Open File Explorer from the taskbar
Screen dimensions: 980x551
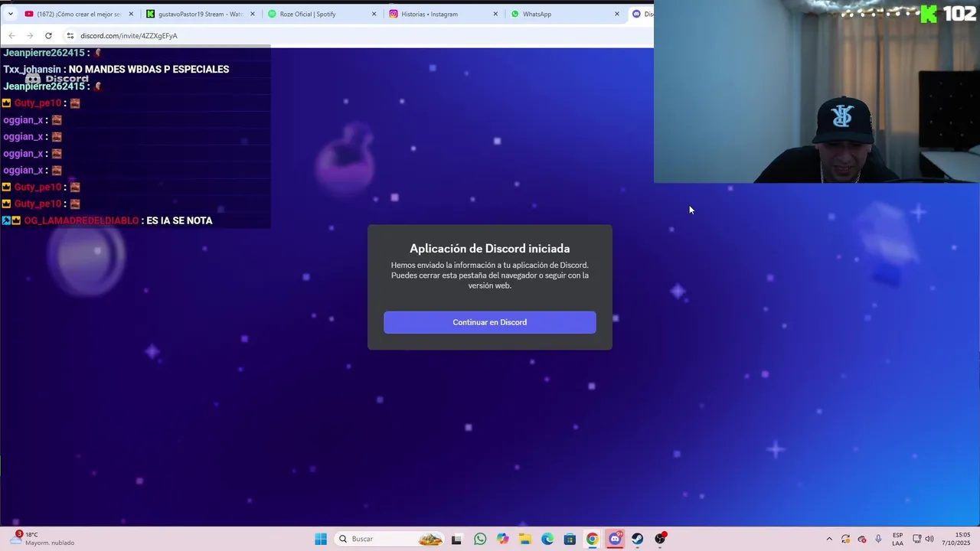coord(524,539)
